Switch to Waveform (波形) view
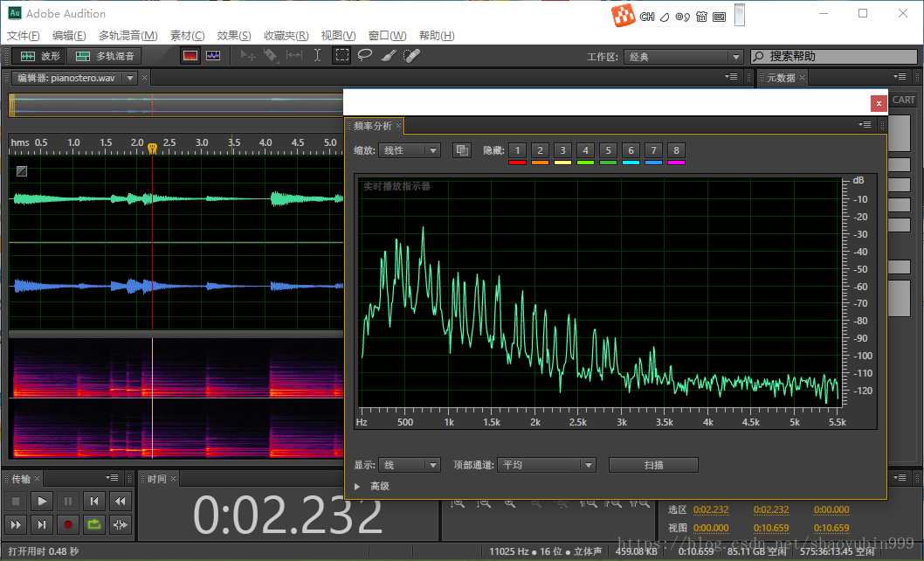Image resolution: width=924 pixels, height=561 pixels. pos(39,56)
